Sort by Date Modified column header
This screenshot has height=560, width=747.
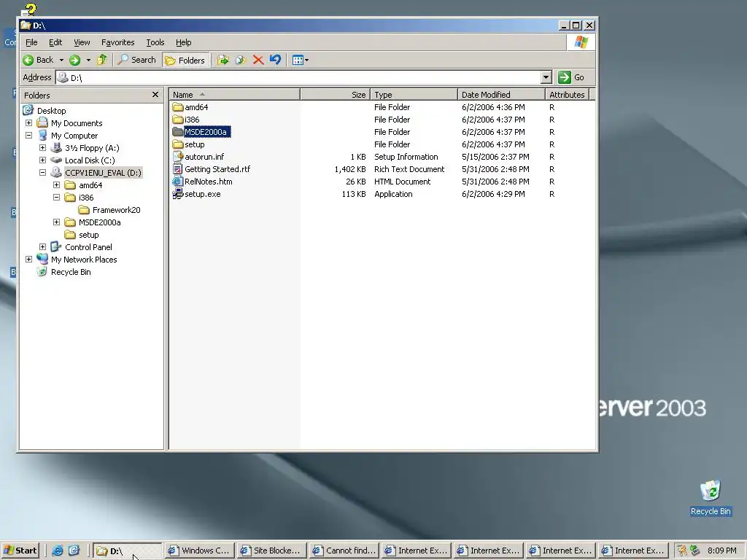[x=501, y=95]
